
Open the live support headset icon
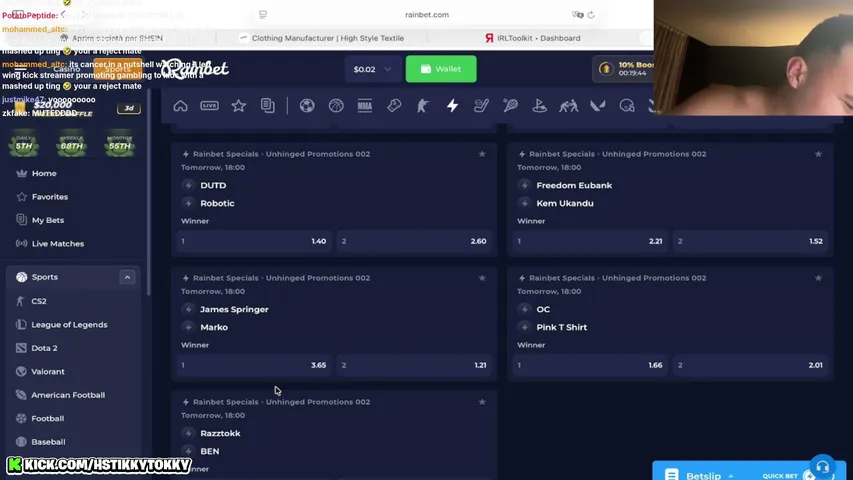coord(823,466)
